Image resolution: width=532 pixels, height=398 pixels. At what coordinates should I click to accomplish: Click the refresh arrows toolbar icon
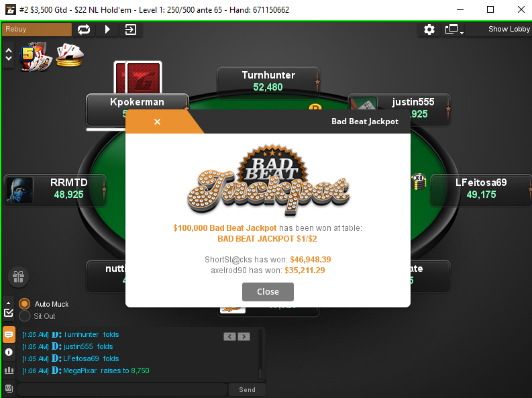pyautogui.click(x=84, y=30)
